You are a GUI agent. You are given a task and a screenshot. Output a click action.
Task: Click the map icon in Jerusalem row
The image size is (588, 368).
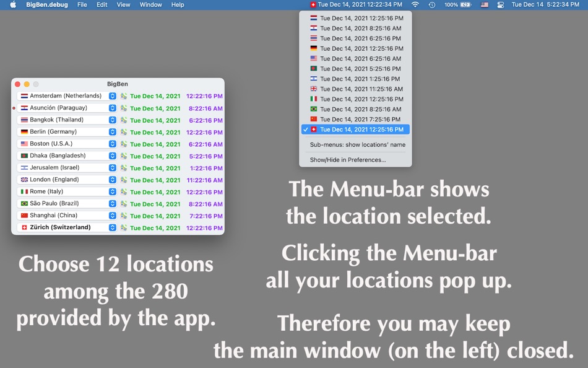[x=124, y=168]
